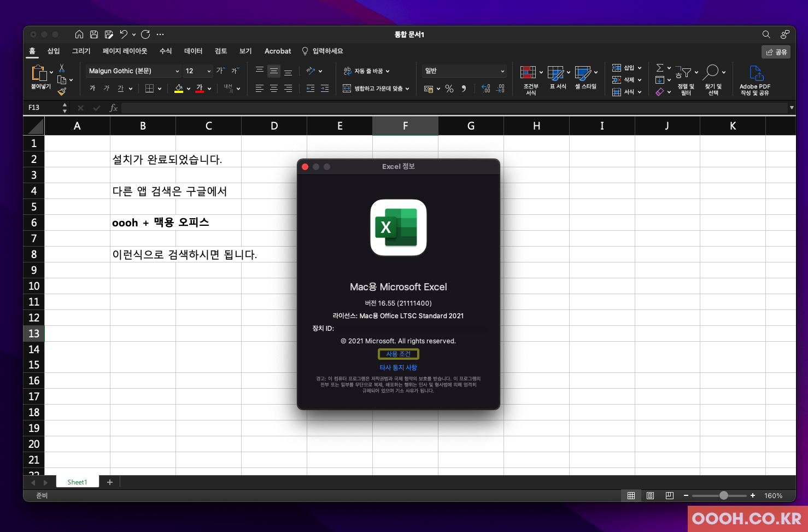The width and height of the screenshot is (808, 532).
Task: Click the formula bar input field
Action: (x=455, y=108)
